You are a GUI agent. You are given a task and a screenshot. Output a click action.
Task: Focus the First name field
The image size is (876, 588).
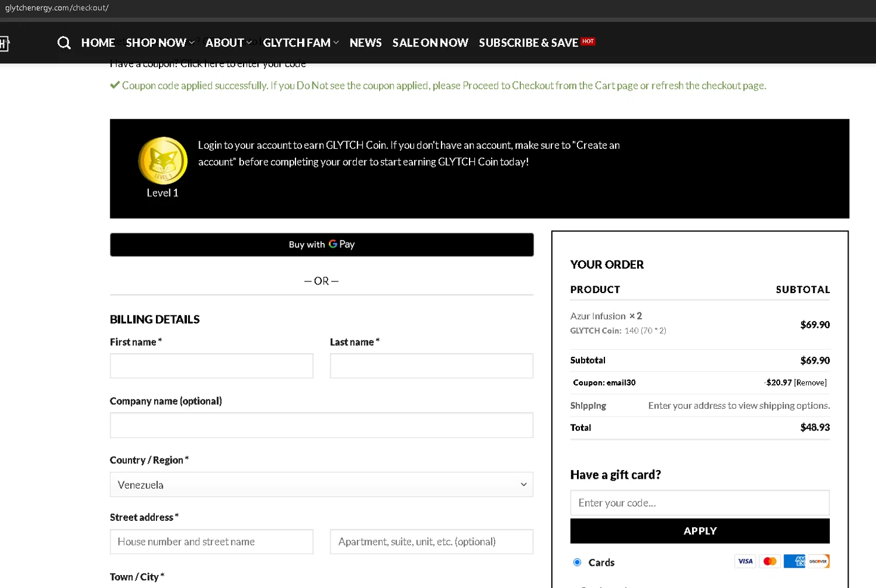[x=211, y=366]
